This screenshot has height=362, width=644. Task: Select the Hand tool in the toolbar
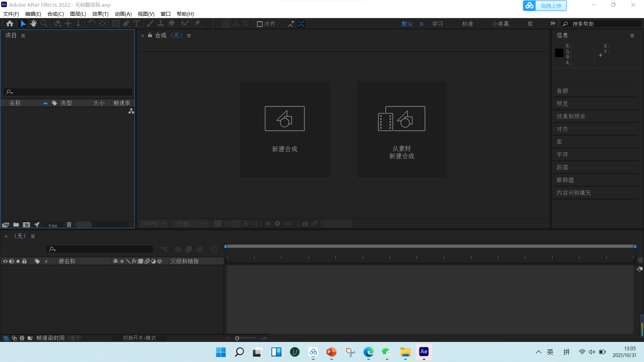click(x=33, y=23)
